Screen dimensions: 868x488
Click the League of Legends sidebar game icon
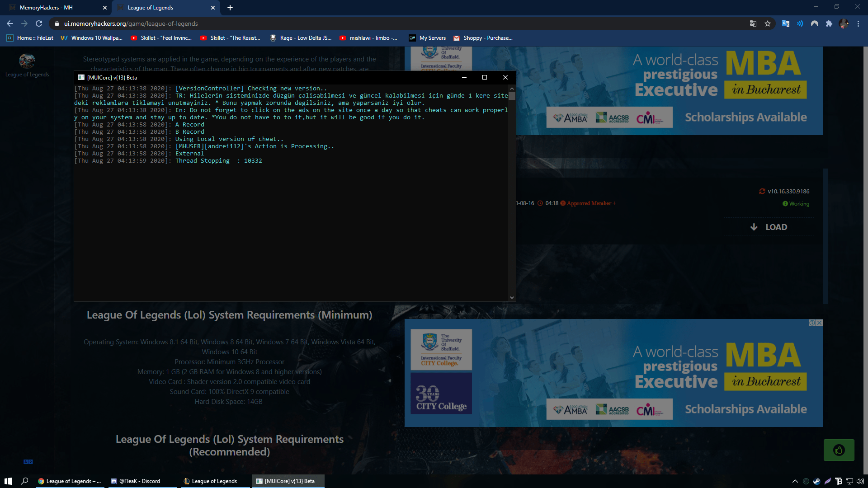coord(27,61)
